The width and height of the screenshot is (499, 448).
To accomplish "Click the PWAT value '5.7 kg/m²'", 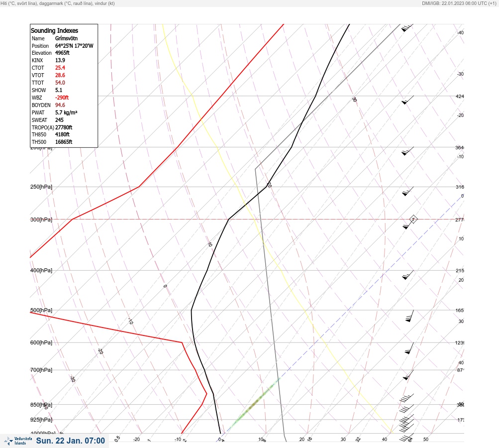I will pos(66,112).
